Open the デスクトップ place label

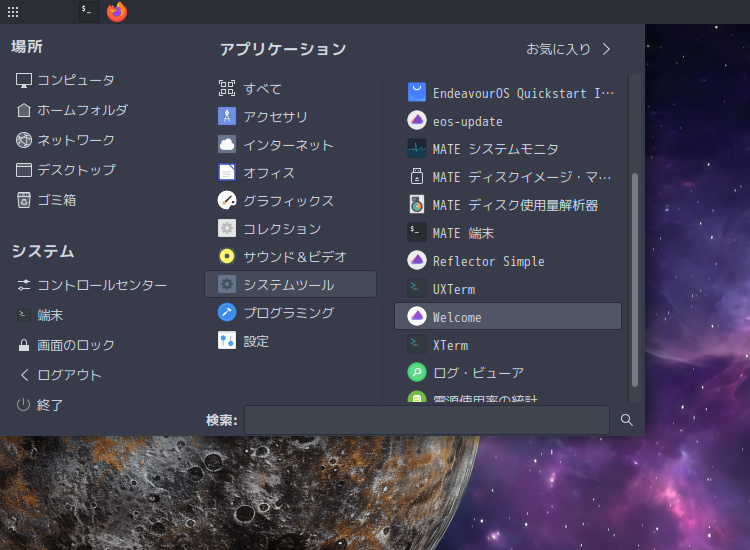pyautogui.click(x=76, y=170)
